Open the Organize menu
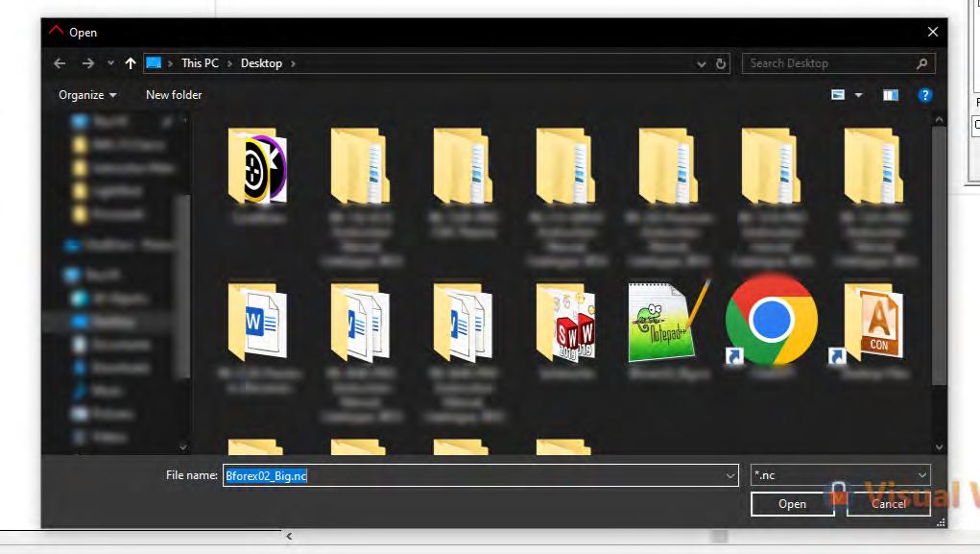The height and width of the screenshot is (554, 980). (87, 95)
